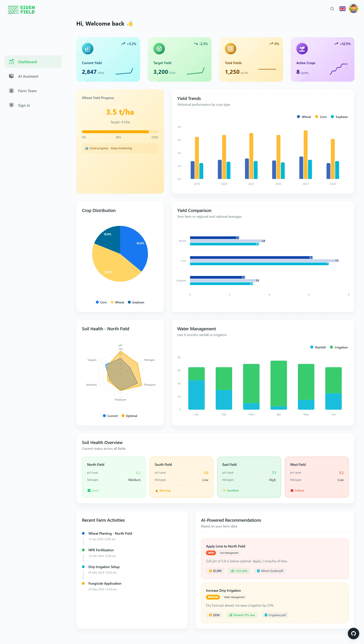Open the Irrigation.pdf link
Screen dimensions: 364x644
(275, 615)
